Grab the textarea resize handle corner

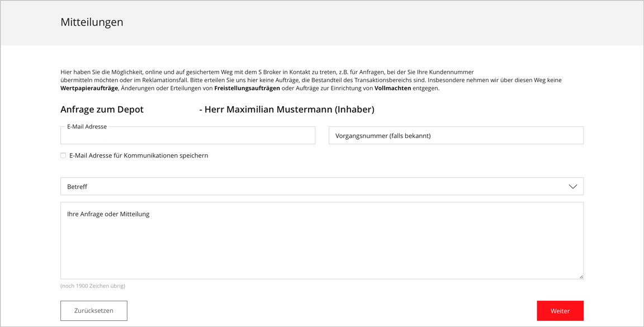(x=581, y=277)
